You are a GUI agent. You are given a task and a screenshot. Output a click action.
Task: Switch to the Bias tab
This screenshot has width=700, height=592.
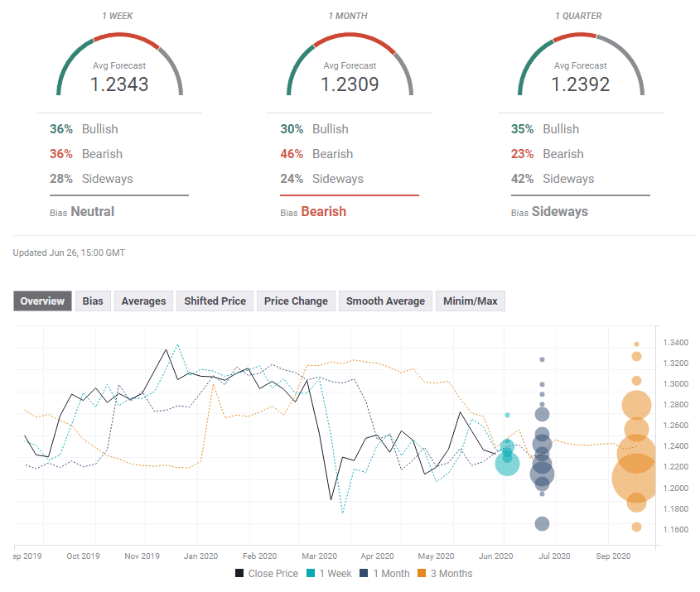point(93,301)
